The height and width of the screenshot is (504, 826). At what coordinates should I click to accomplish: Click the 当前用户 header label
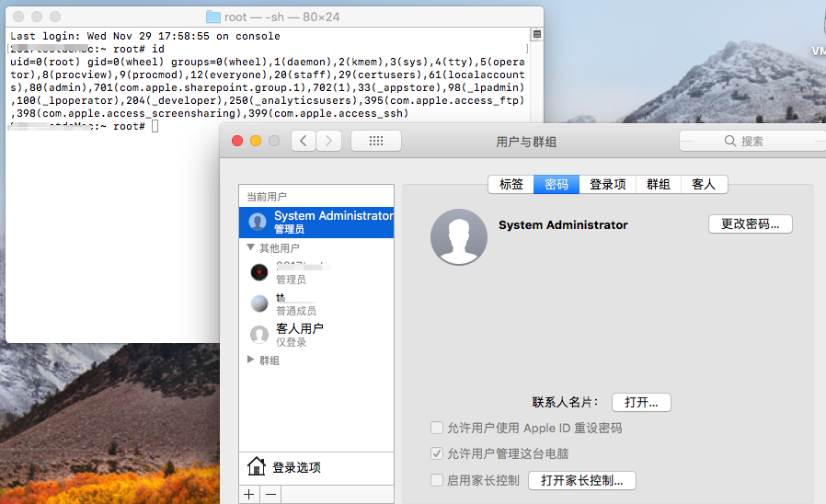(x=267, y=197)
